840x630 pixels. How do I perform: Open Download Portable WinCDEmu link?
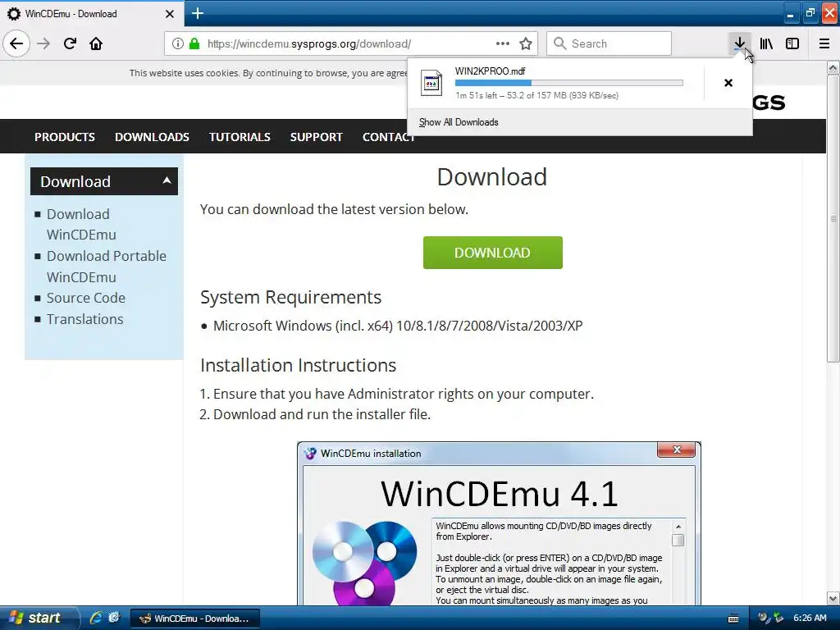[107, 267]
